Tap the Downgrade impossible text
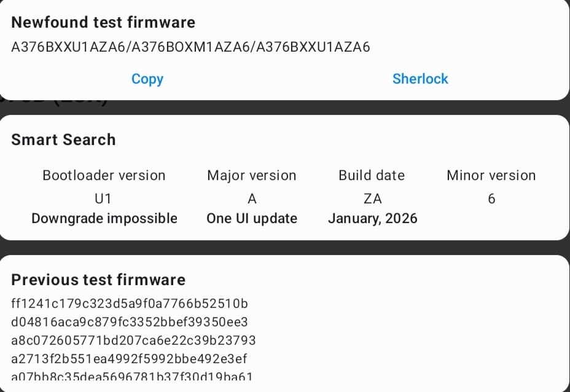The width and height of the screenshot is (570, 392). click(104, 218)
